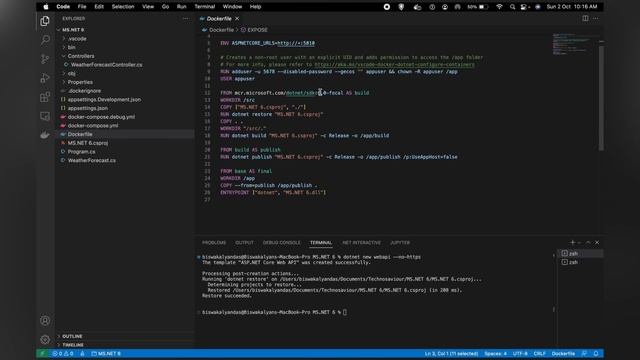Switch to the Jupyter panel tab
This screenshot has width=640, height=360.
tap(400, 242)
